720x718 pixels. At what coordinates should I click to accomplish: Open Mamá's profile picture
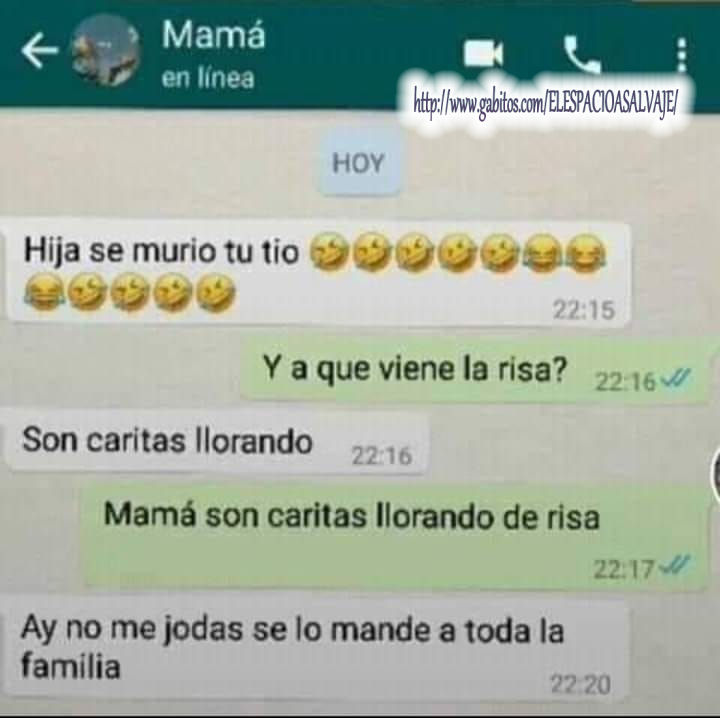click(x=105, y=50)
